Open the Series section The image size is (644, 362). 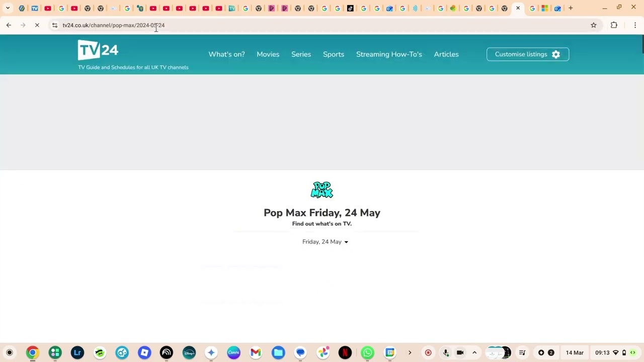point(301,54)
